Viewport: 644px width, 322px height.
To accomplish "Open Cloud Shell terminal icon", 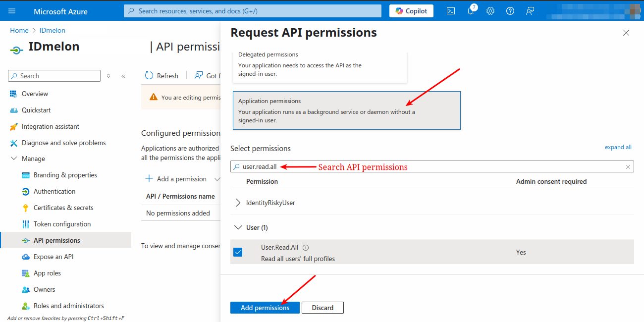I will pos(451,11).
